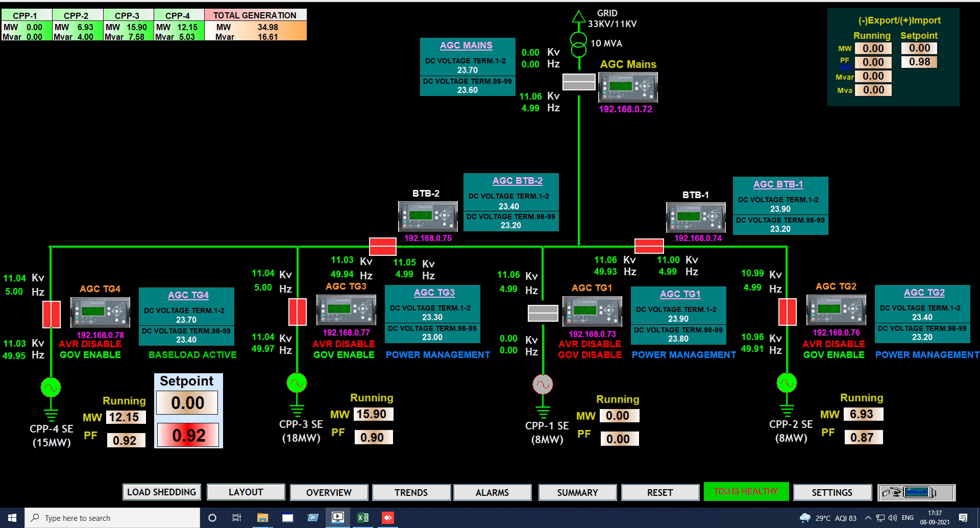The width and height of the screenshot is (980, 528).
Task: Toggle the grey TG1 generator breaker
Action: (x=543, y=314)
